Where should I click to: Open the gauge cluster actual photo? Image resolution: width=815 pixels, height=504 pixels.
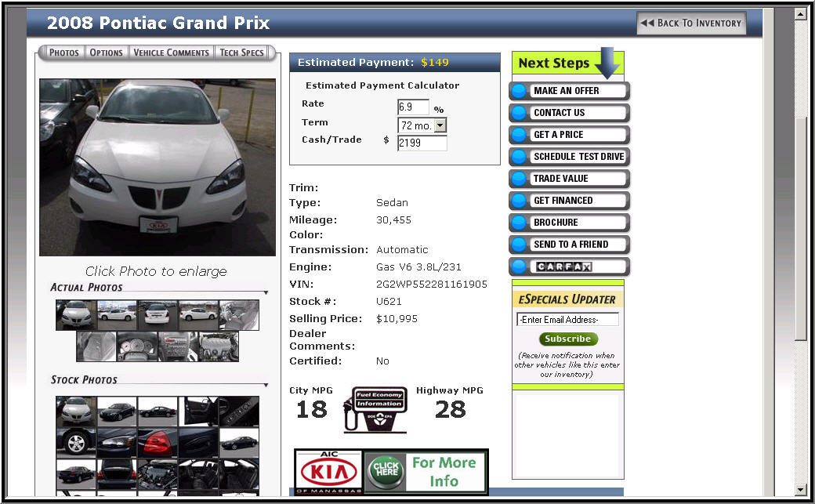[x=137, y=346]
